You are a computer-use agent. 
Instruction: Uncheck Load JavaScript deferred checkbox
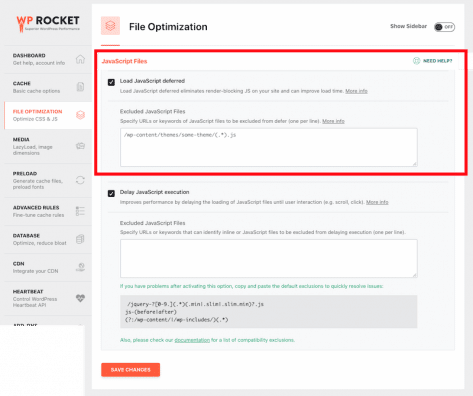[x=111, y=82]
